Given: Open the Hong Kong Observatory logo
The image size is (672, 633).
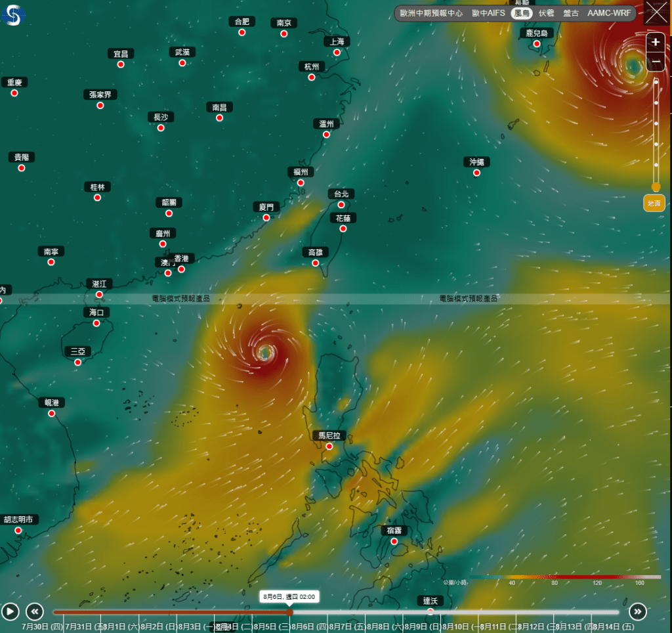Looking at the screenshot, I should (13, 15).
